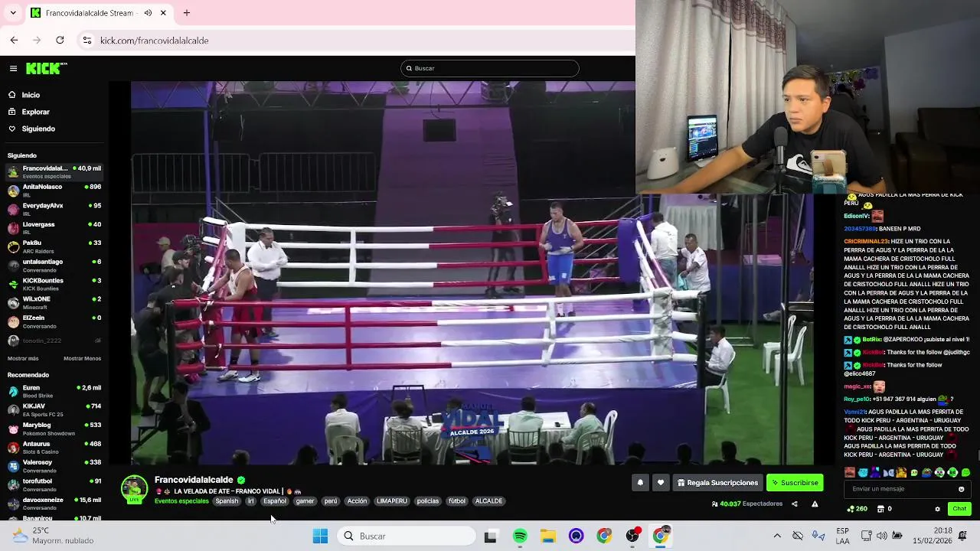
Task: Open Francovidalalcalde channel name link
Action: click(194, 480)
